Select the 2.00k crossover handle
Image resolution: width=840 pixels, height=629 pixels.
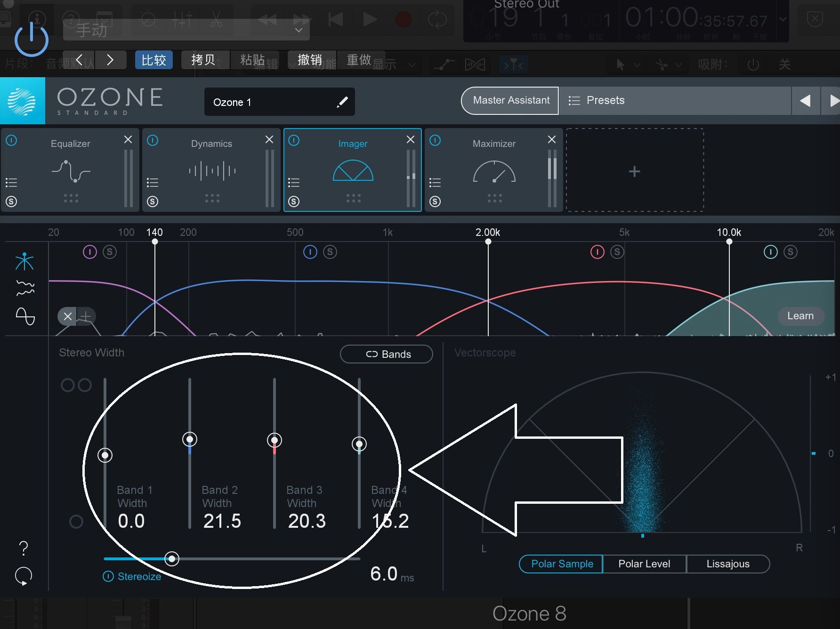click(488, 242)
